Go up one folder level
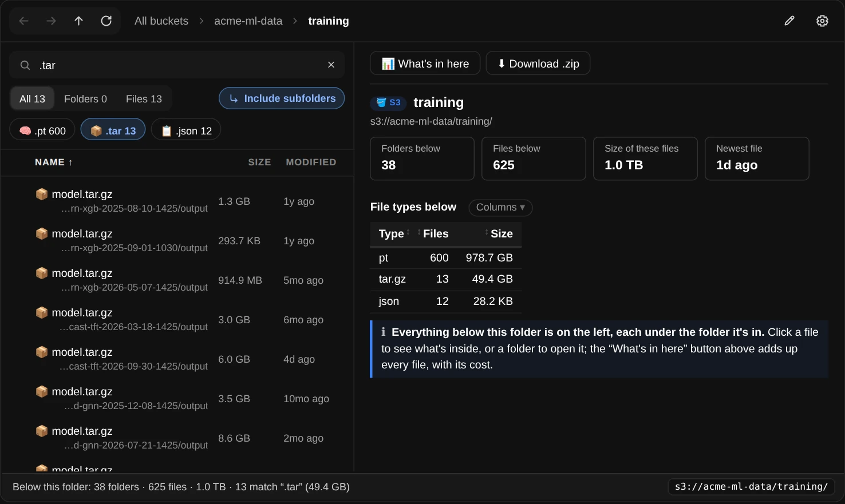This screenshot has height=504, width=845. pos(78,21)
